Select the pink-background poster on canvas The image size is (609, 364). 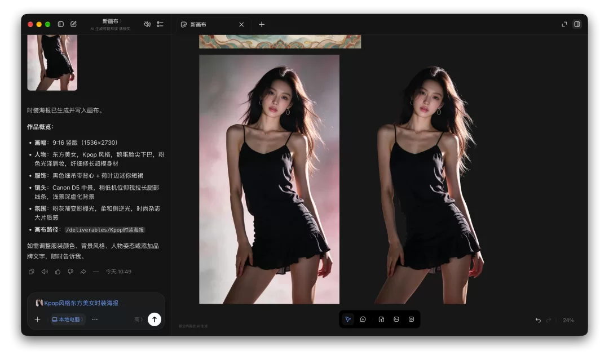point(269,179)
